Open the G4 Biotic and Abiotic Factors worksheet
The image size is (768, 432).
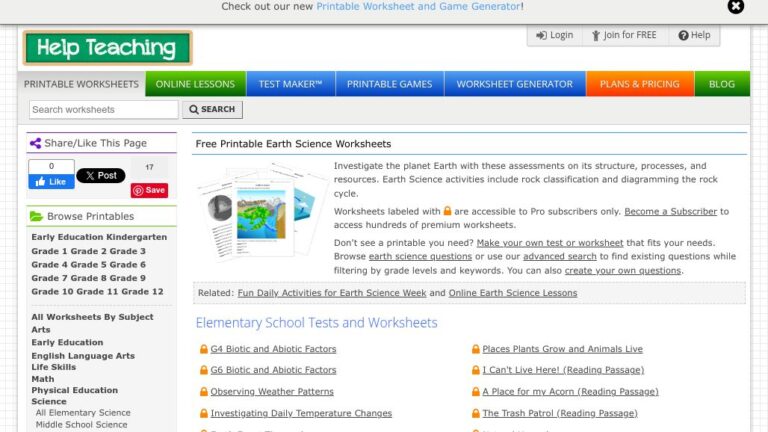[x=273, y=349]
